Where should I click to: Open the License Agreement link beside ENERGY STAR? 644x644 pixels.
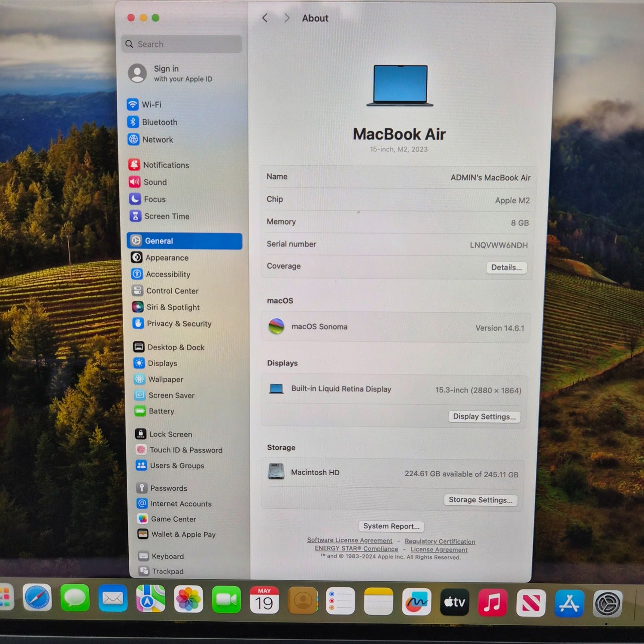pos(439,550)
